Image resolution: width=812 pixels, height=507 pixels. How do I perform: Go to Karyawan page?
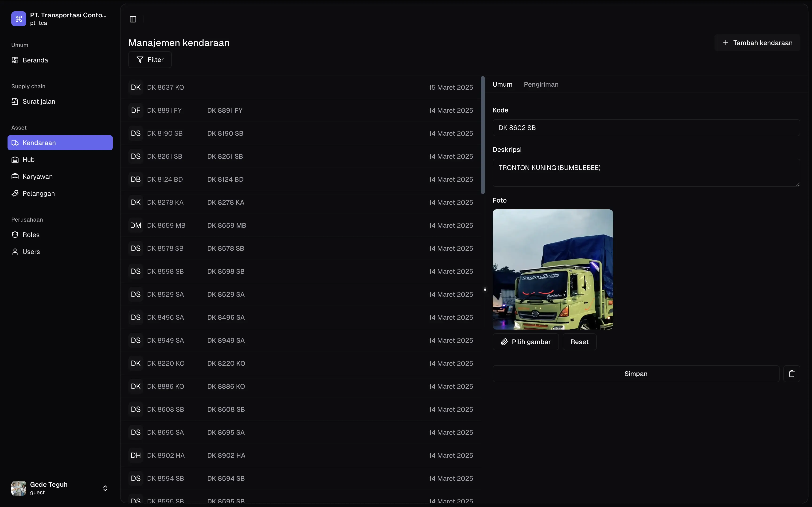(37, 177)
